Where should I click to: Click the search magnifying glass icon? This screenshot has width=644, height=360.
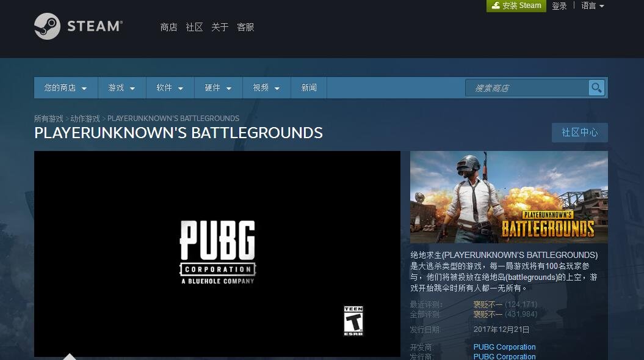coord(596,88)
